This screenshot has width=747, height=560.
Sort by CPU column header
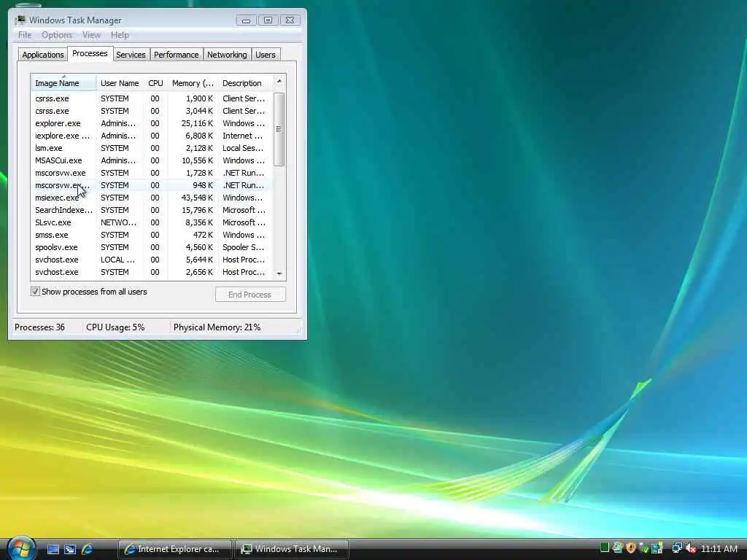coord(155,83)
